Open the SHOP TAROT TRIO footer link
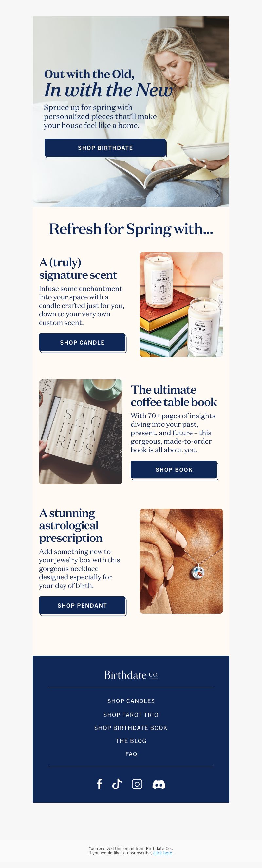Screen dimensions: 262x868 click(131, 715)
